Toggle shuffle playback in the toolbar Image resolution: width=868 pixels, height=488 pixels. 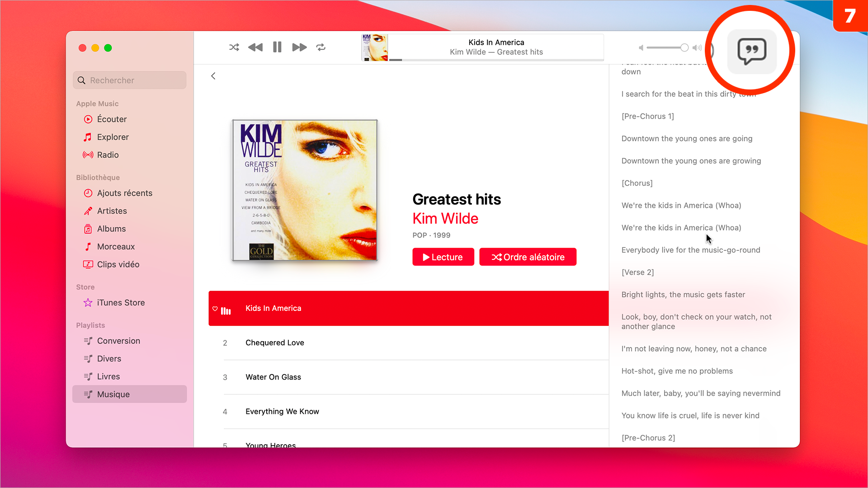234,47
